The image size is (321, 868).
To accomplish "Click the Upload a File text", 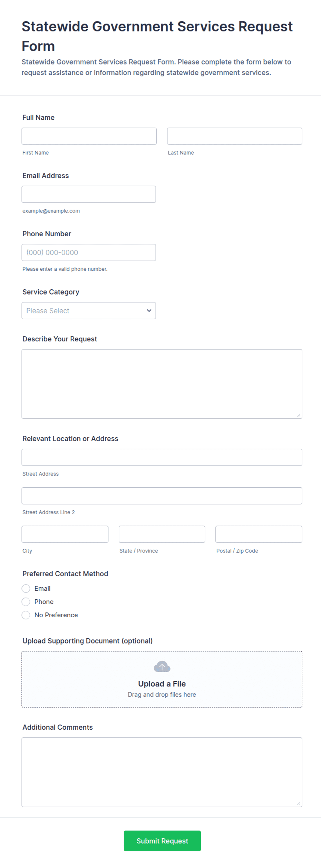I will pyautogui.click(x=162, y=684).
